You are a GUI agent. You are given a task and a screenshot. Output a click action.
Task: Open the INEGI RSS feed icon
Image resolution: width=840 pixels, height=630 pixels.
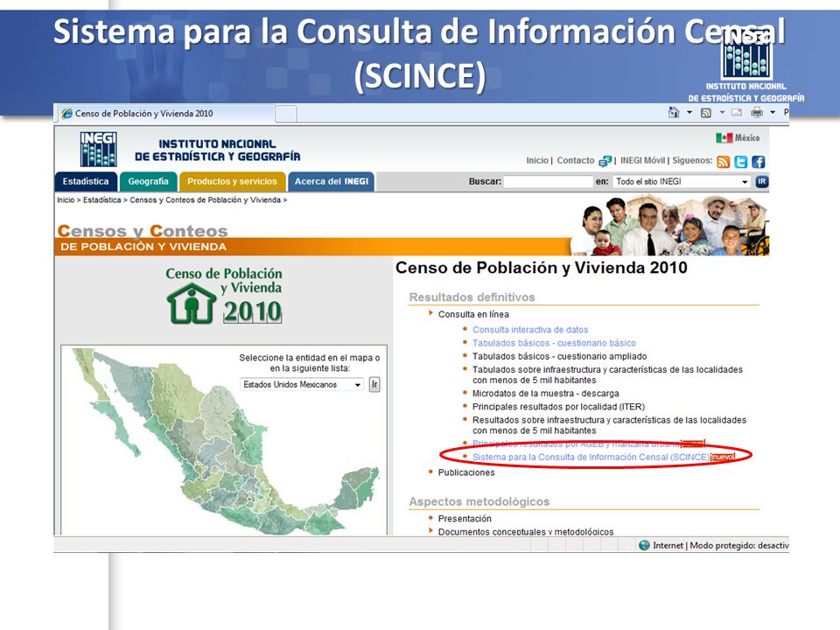[724, 162]
